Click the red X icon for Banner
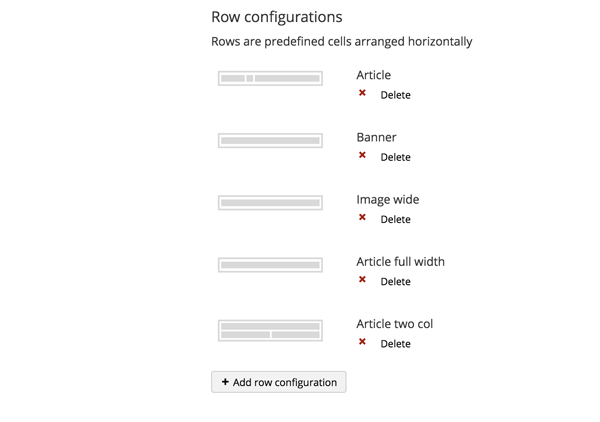 pos(362,155)
